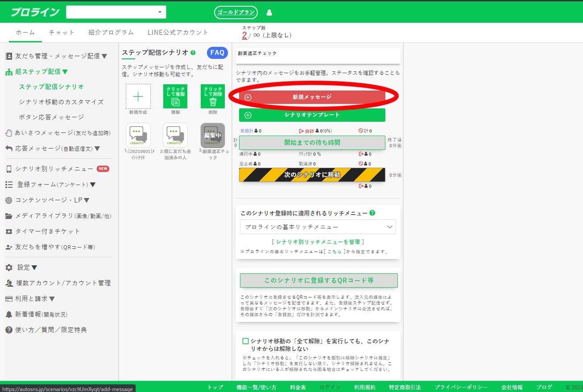Open 使い方/質問/限定特典
583x392 pixels.
click(x=51, y=330)
